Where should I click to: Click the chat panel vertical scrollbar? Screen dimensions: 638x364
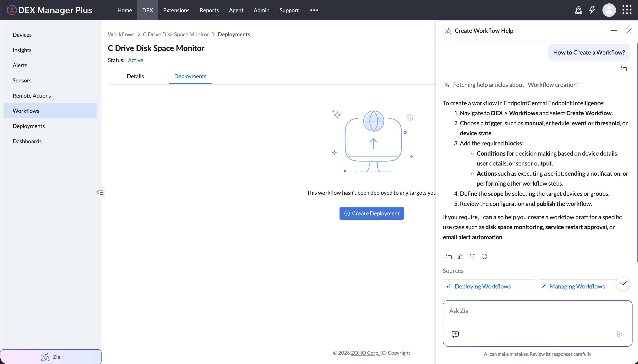pyautogui.click(x=637, y=152)
